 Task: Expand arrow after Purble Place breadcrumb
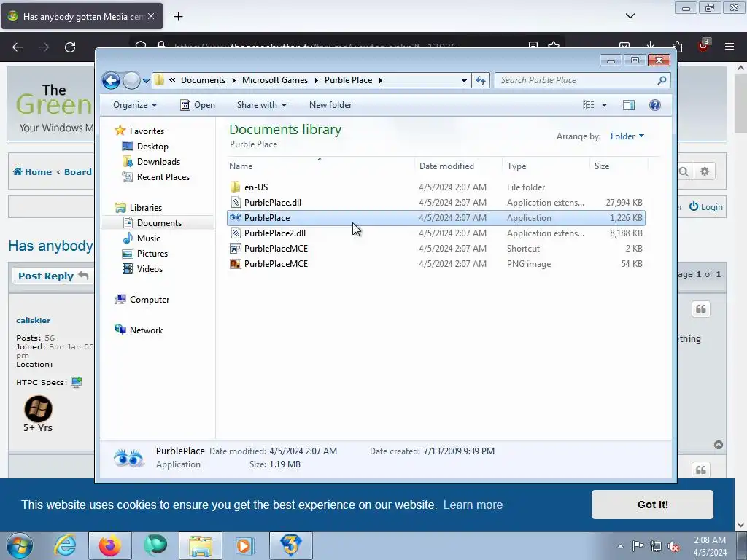click(x=381, y=80)
